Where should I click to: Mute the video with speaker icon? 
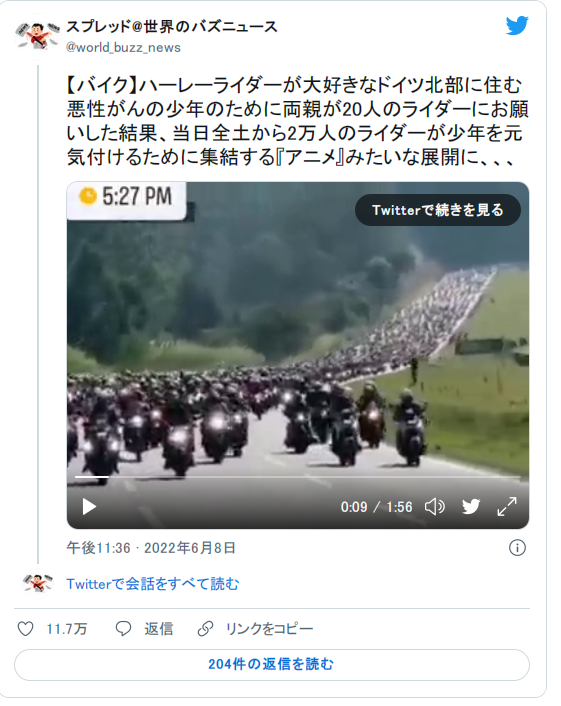click(434, 507)
